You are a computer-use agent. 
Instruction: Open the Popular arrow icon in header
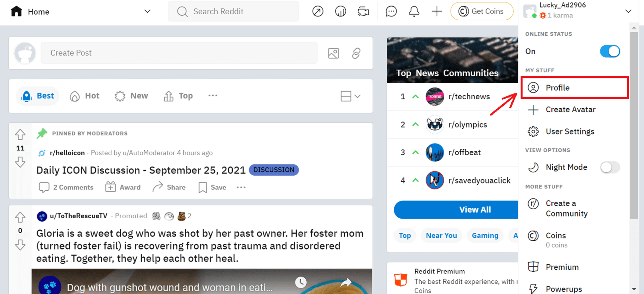coord(318,11)
